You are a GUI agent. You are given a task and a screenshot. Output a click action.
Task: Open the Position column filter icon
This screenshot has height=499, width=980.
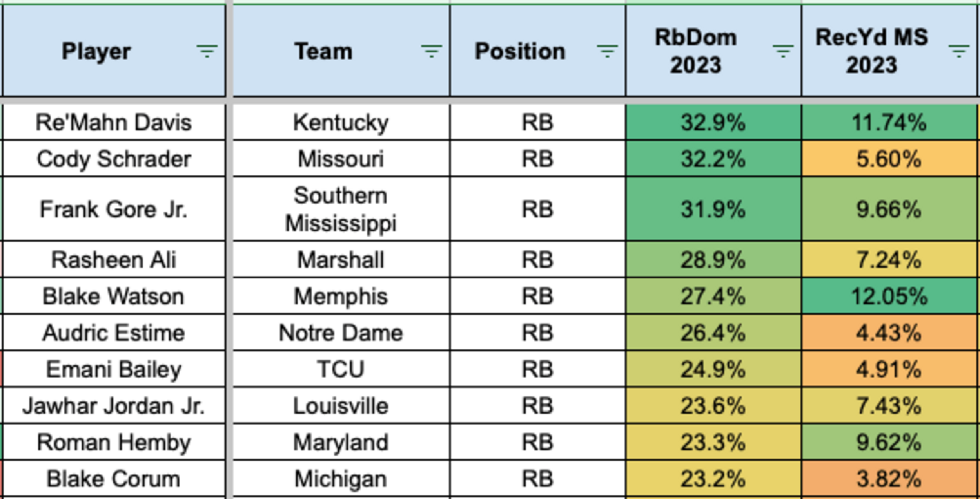[607, 51]
